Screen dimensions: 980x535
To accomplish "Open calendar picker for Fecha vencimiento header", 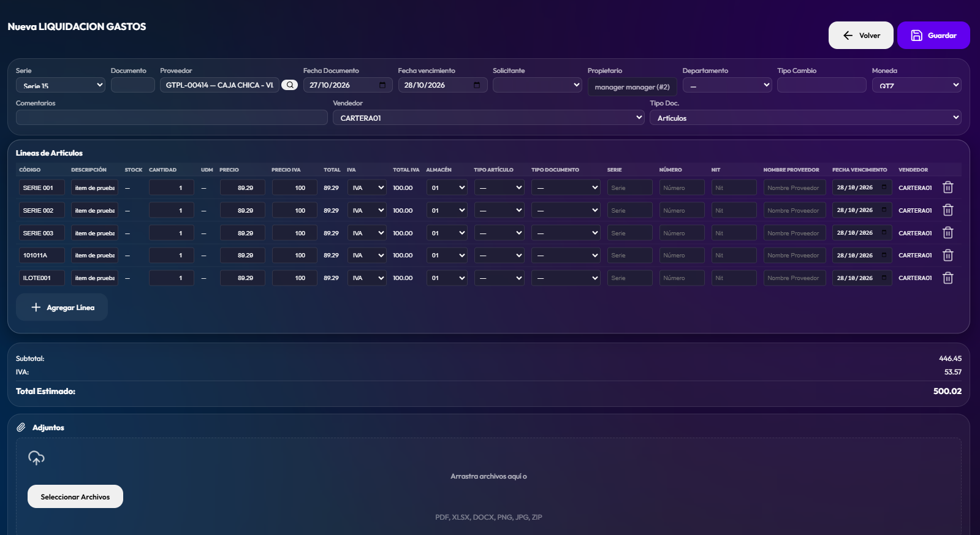I will (x=477, y=85).
